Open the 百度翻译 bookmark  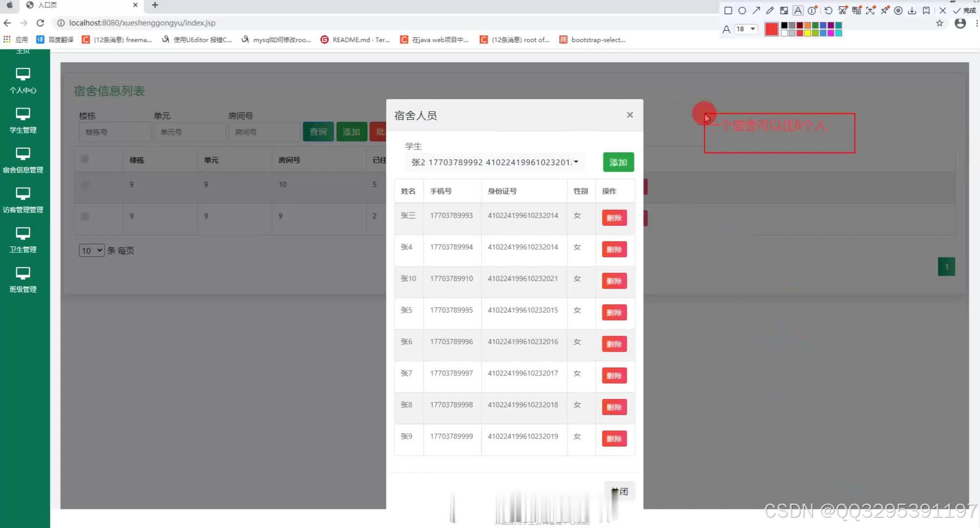[55, 40]
